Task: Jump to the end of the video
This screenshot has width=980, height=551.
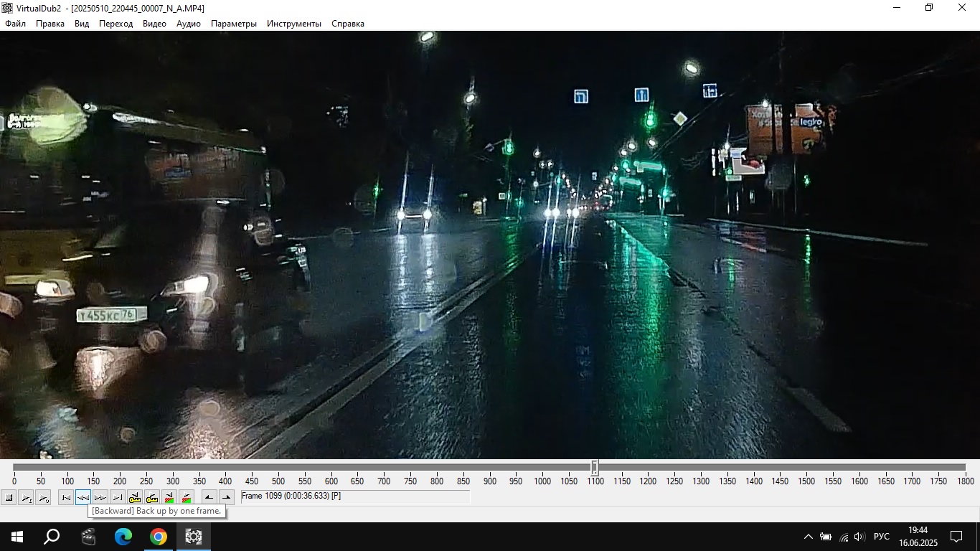Action: (118, 497)
